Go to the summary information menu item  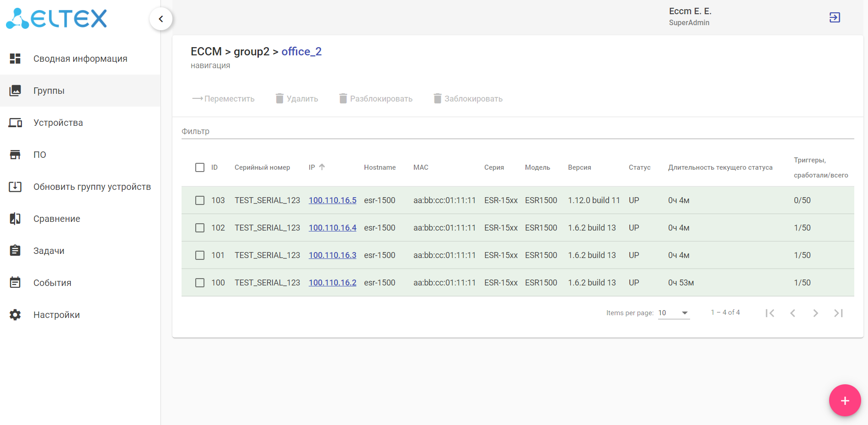(80, 59)
